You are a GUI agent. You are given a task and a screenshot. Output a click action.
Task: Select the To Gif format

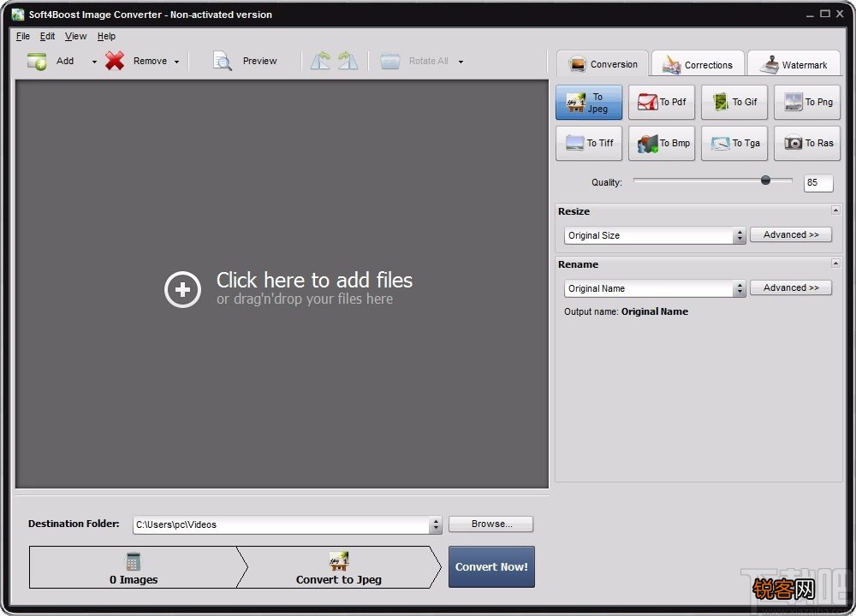click(734, 102)
